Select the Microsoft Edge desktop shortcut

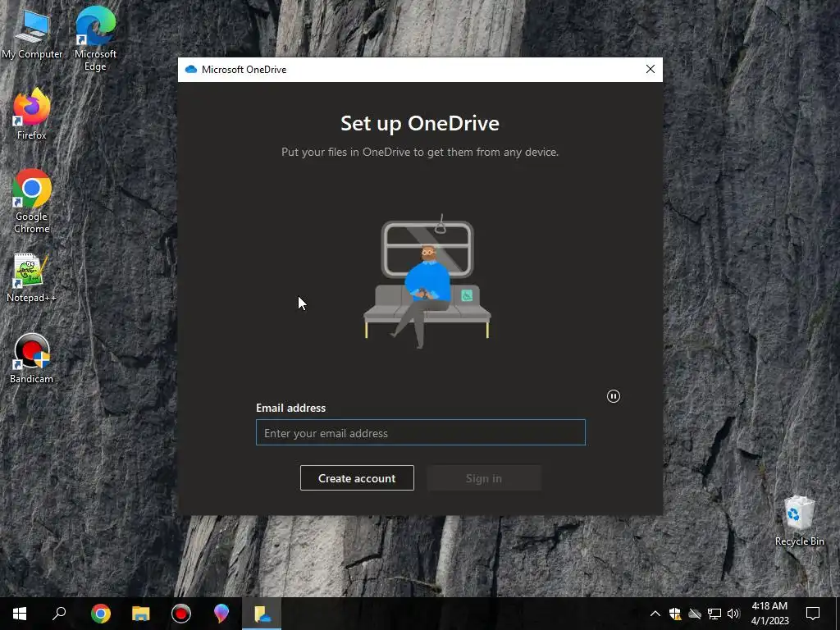click(95, 39)
